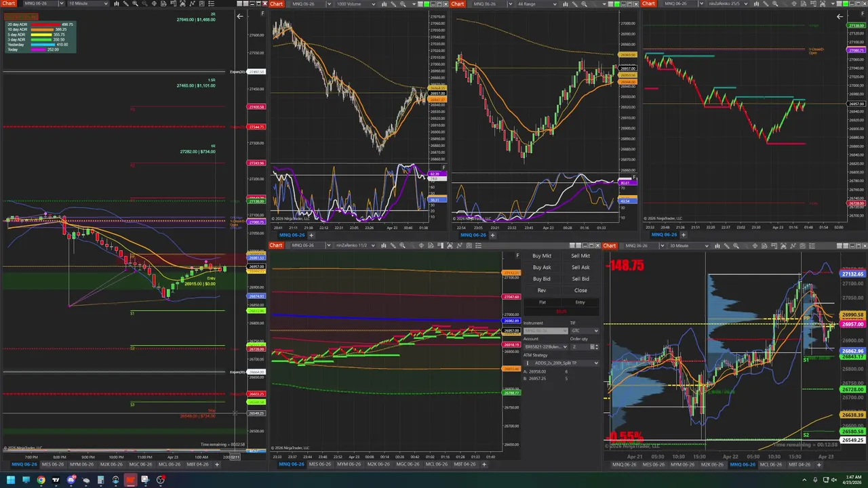The image size is (868, 488).
Task: Click the Buy Ask button
Action: point(542,267)
